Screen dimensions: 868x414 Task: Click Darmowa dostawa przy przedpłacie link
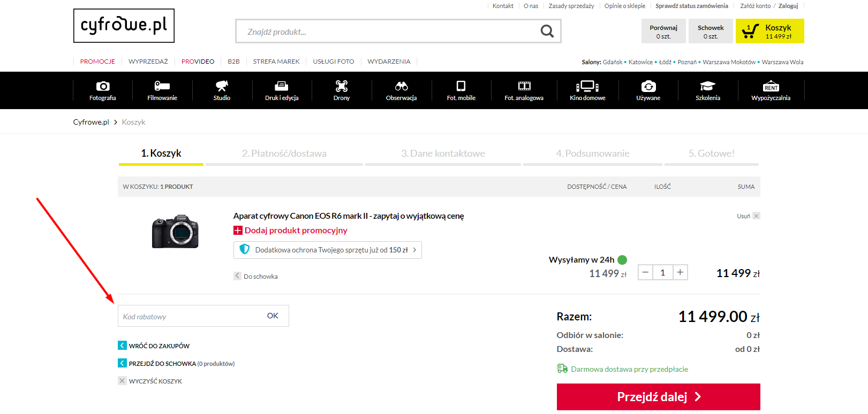pos(629,369)
